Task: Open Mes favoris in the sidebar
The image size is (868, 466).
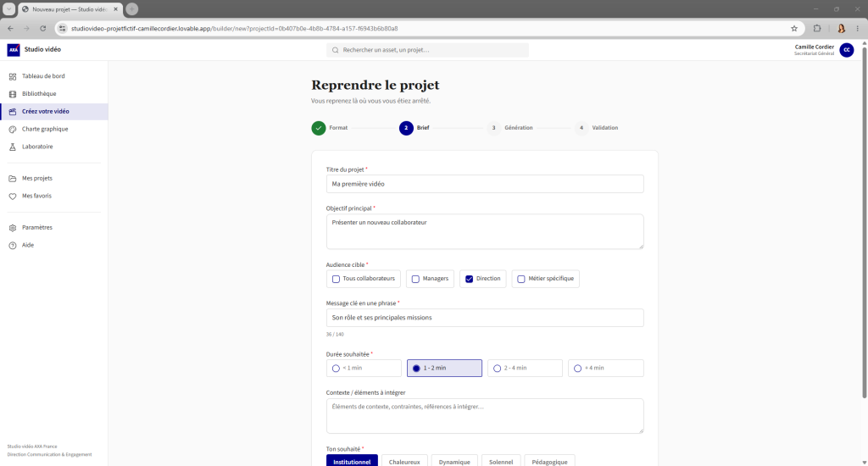Action: tap(53, 197)
